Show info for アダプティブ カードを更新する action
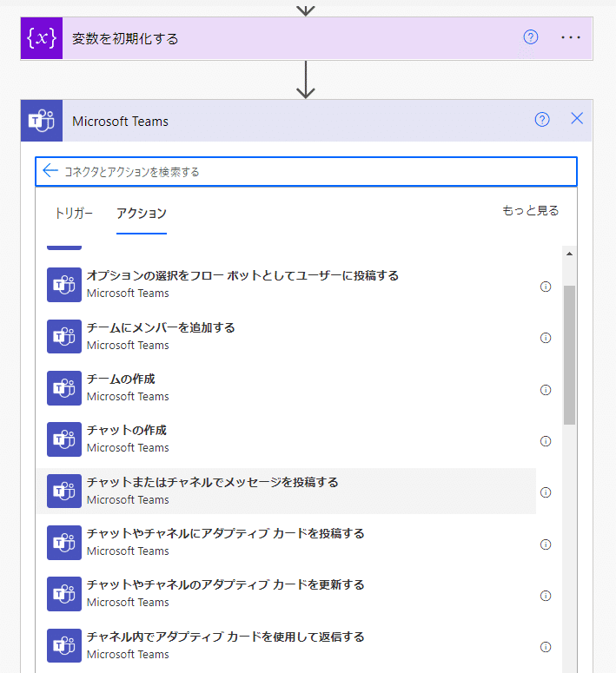This screenshot has width=616, height=673. [x=546, y=596]
